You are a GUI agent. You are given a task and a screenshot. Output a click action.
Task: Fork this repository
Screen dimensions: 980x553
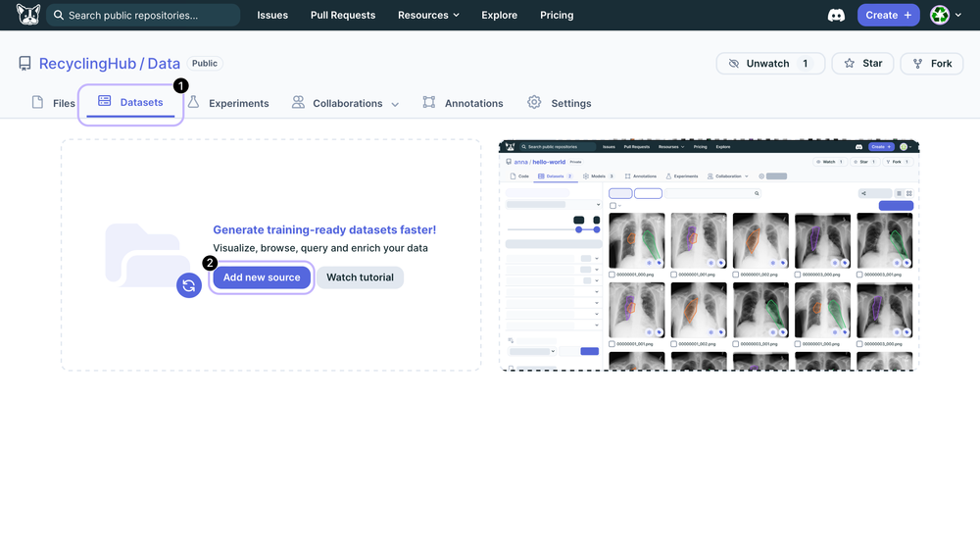coord(931,64)
